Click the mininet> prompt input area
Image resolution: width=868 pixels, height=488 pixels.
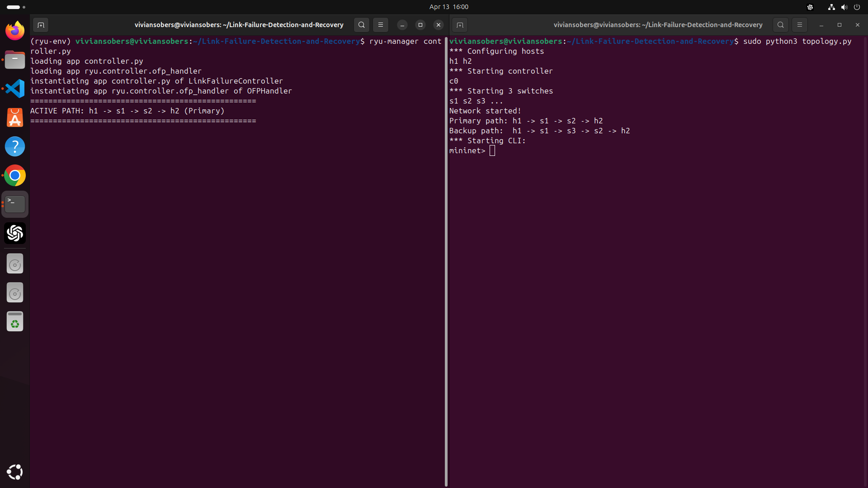tap(492, 151)
